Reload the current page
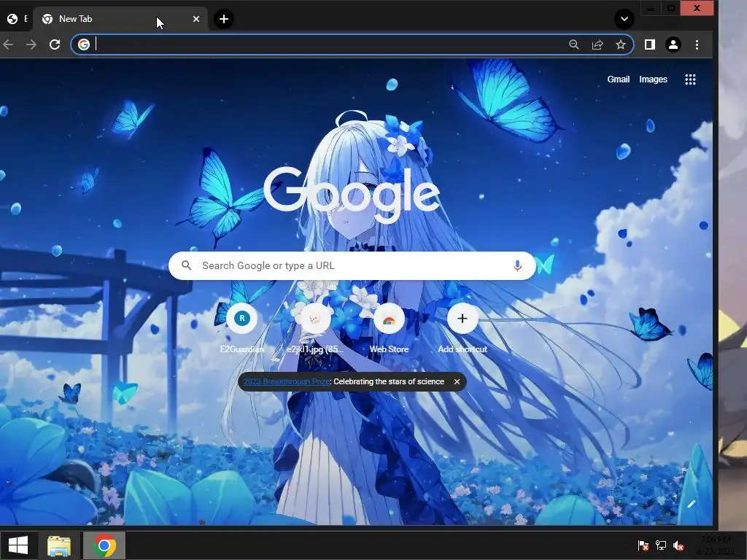The height and width of the screenshot is (560, 747). pyautogui.click(x=55, y=44)
